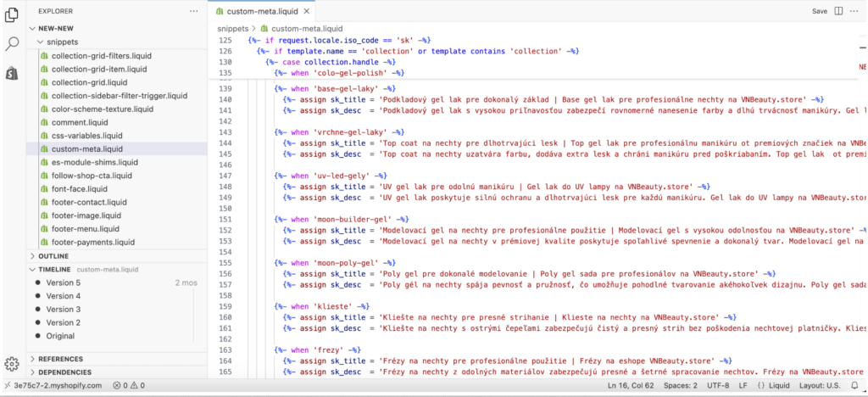Screen dimensions: 868x397
Task: Close the custom-meta.liquid tab
Action: point(306,12)
